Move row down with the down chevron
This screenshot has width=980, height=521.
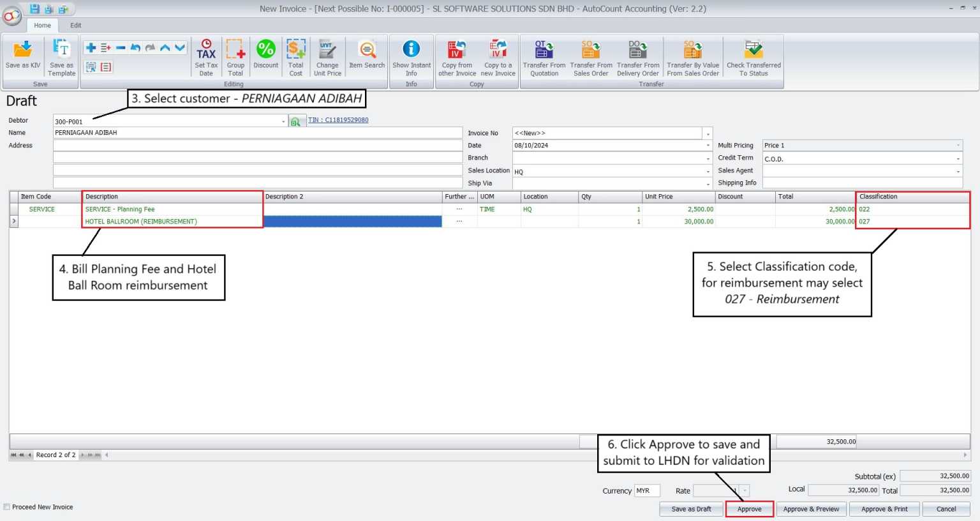[180, 48]
